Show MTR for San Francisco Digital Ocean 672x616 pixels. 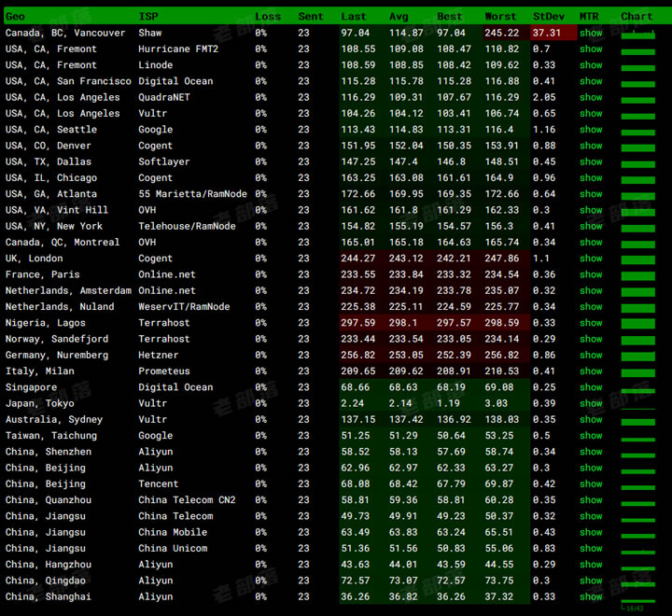click(591, 81)
